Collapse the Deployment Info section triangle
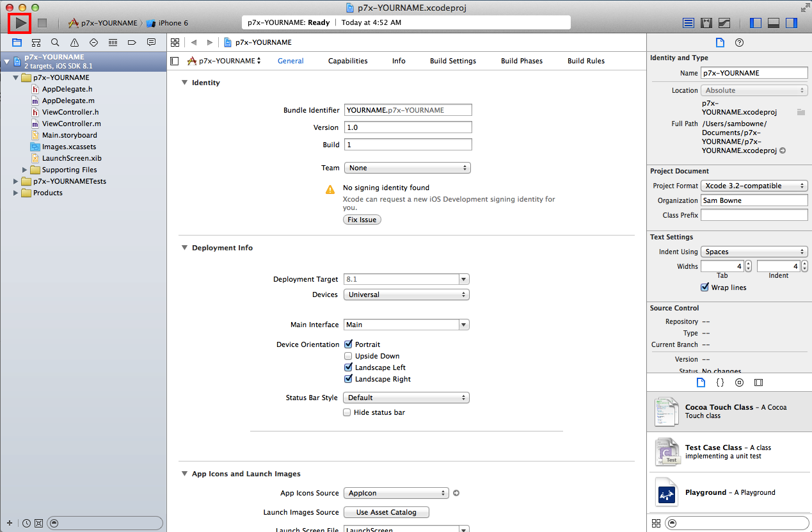The width and height of the screenshot is (812, 532). tap(184, 248)
